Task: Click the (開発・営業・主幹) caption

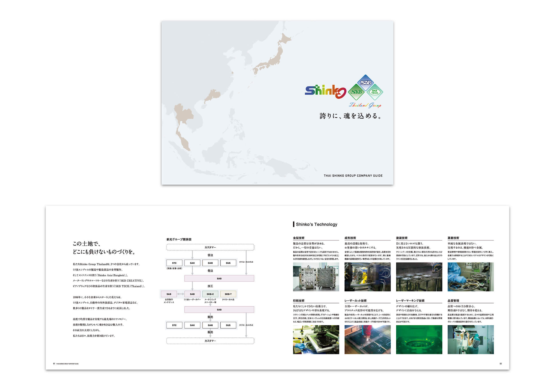Action: click(x=174, y=269)
